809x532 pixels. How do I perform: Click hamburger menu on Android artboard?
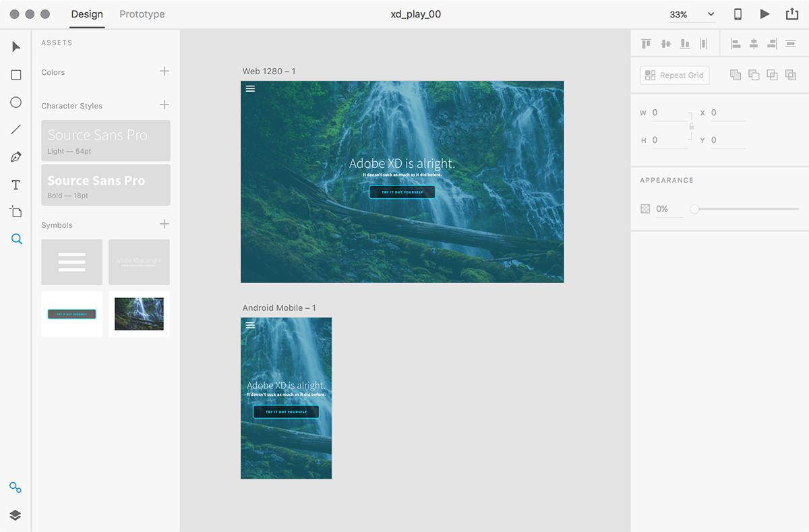250,325
